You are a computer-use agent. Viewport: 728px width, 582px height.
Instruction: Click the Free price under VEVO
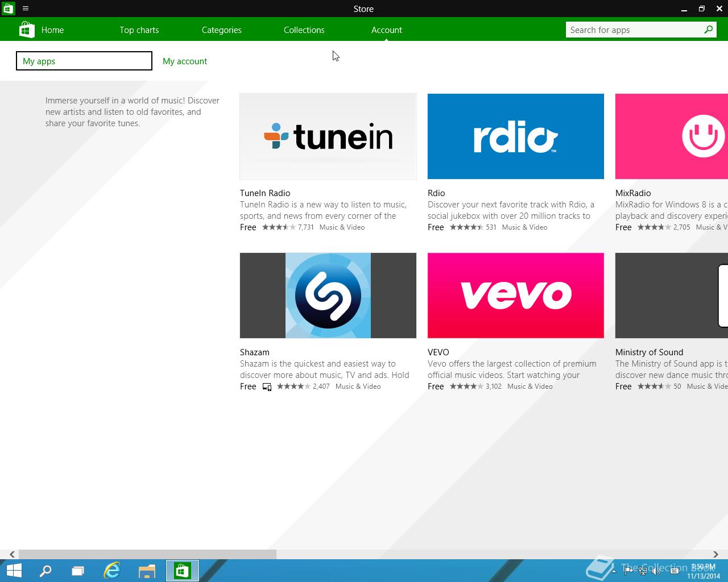point(436,386)
